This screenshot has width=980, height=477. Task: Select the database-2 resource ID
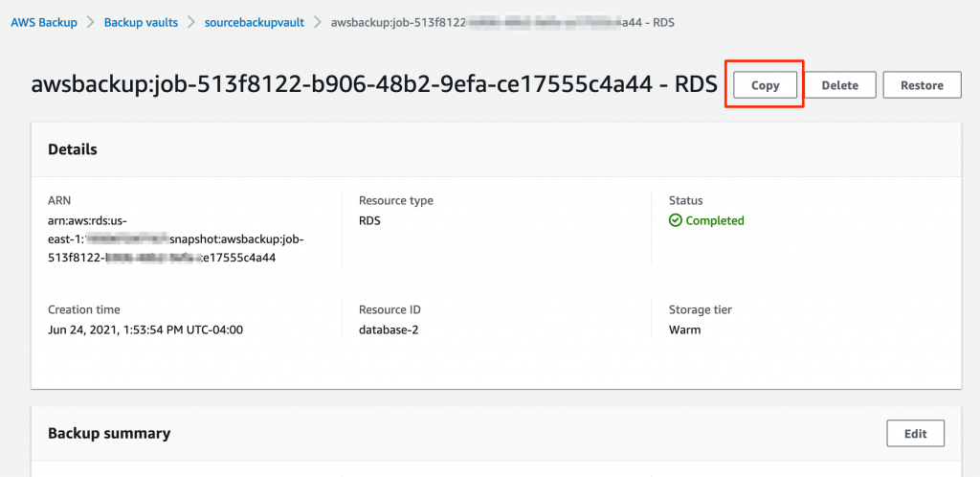(389, 329)
